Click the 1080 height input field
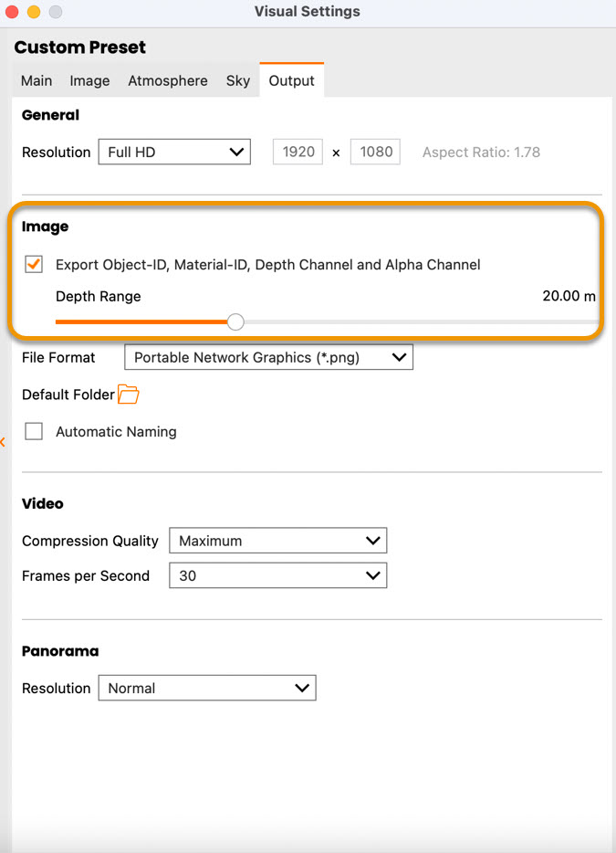The image size is (616, 853). 375,153
